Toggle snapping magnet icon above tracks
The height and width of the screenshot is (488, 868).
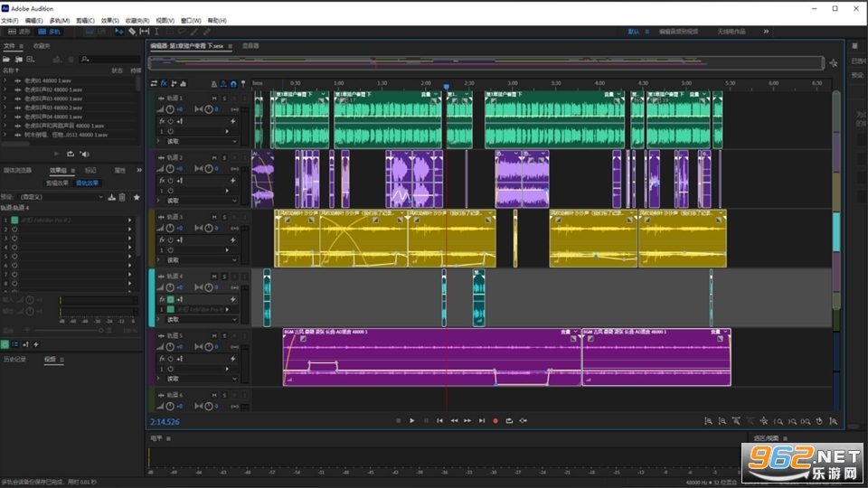233,84
